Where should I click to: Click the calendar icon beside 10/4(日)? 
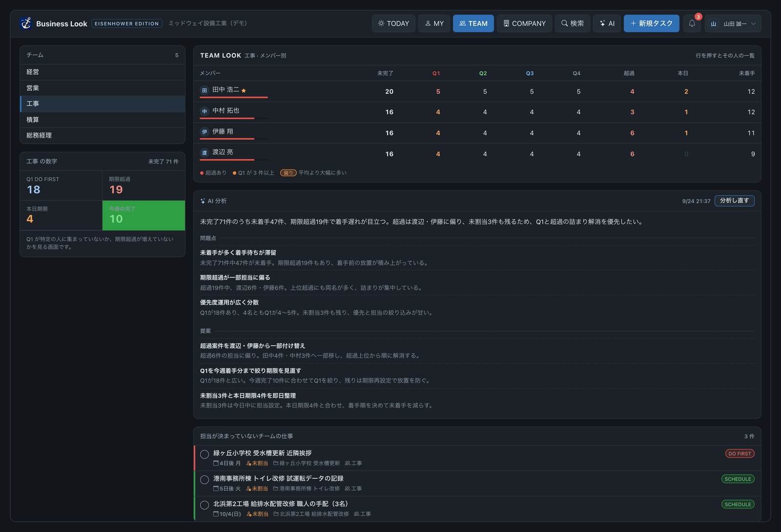pyautogui.click(x=216, y=514)
